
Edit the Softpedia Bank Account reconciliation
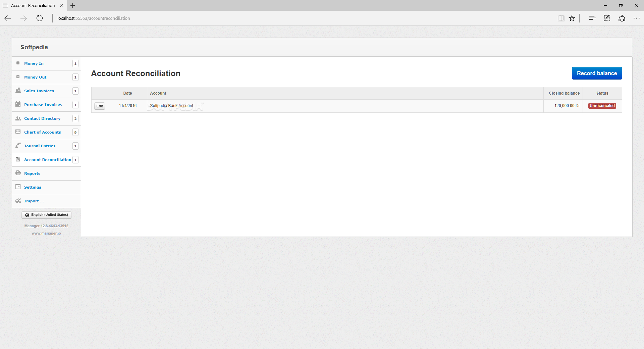[x=100, y=106]
